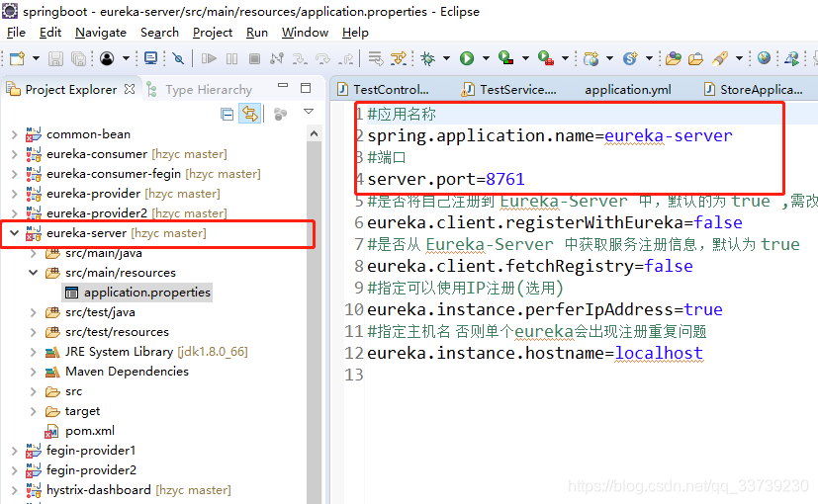Open dropdown next to black-circle user icon
818x504 pixels.
click(x=126, y=58)
